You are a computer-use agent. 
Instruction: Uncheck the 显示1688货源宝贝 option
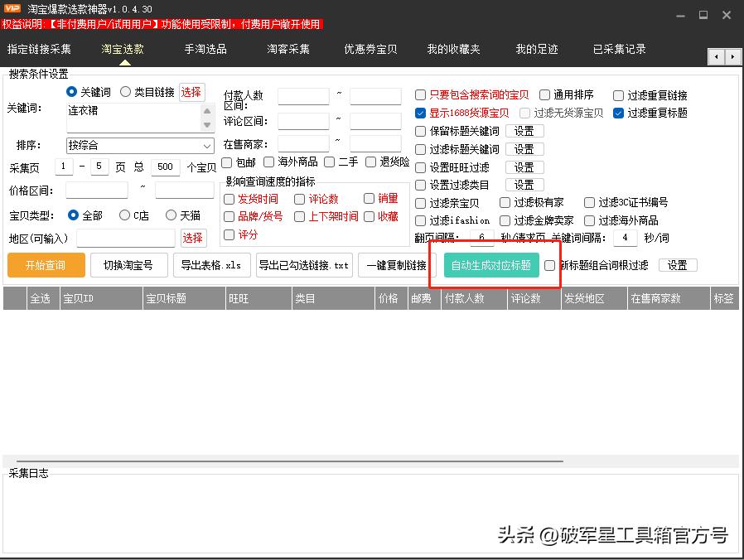tap(421, 113)
